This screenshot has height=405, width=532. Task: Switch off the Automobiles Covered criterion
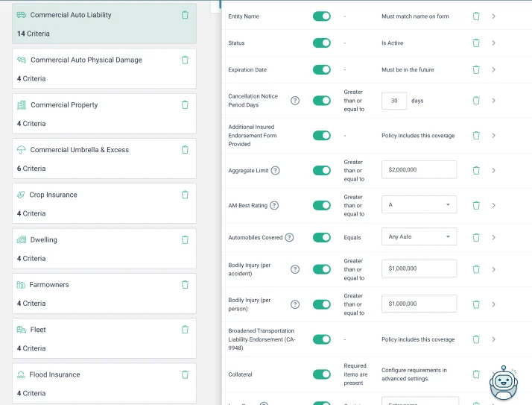point(322,237)
